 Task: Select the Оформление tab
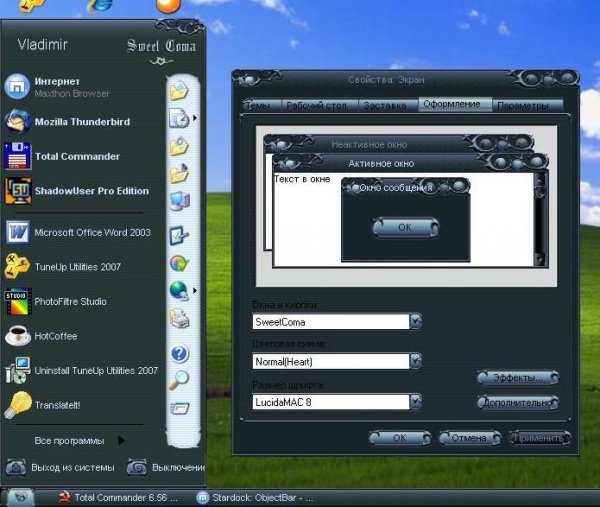pyautogui.click(x=455, y=104)
